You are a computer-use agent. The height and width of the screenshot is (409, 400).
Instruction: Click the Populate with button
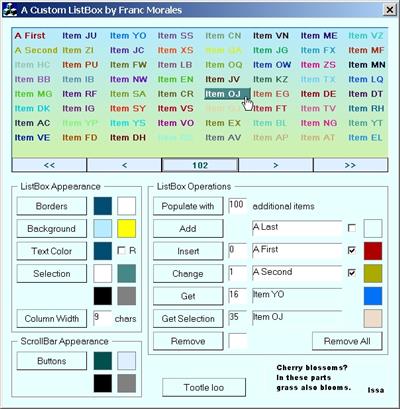tap(188, 206)
